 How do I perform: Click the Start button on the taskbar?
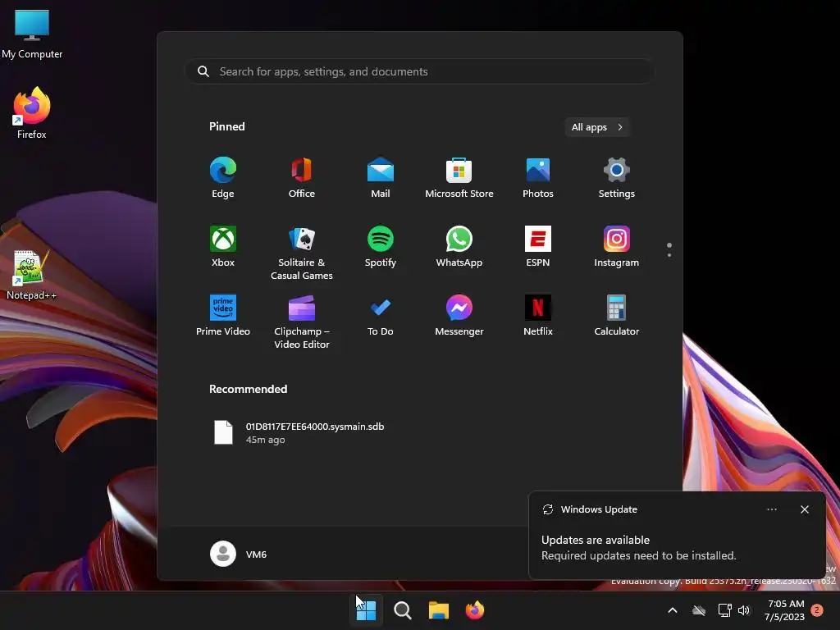pyautogui.click(x=367, y=610)
